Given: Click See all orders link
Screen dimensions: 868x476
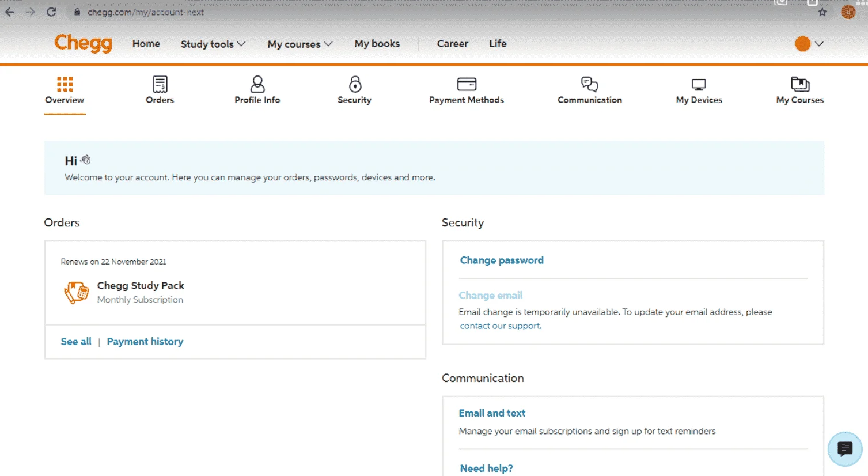Looking at the screenshot, I should (x=76, y=342).
